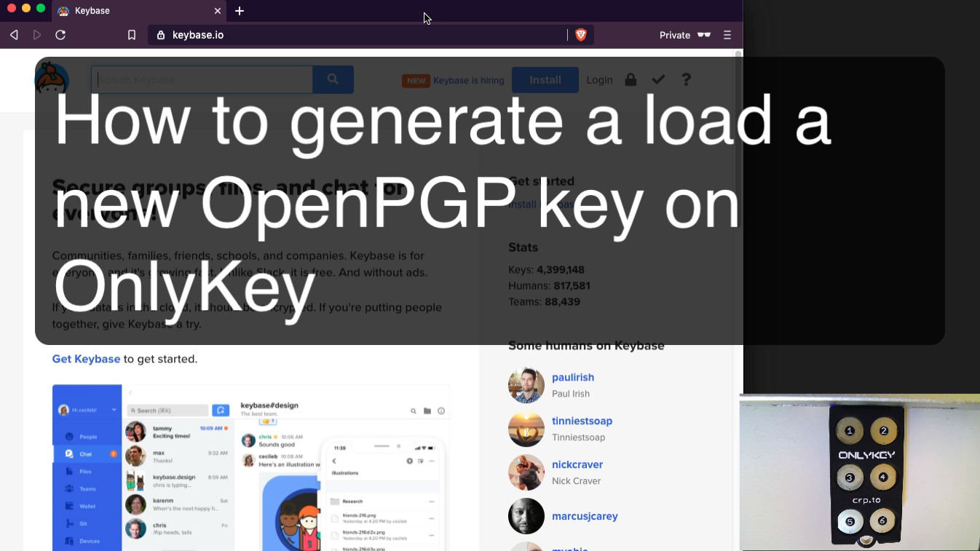Click the browser forward arrow
The image size is (980, 551).
coord(37,35)
